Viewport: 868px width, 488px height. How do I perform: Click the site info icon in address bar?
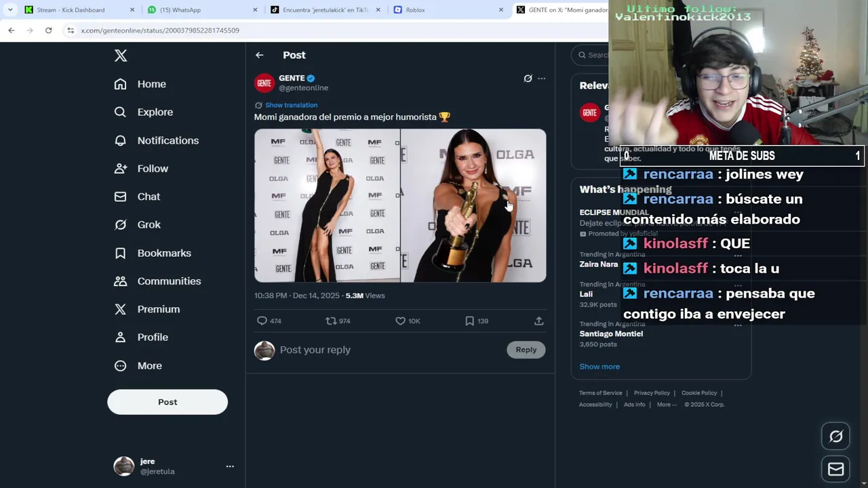[x=71, y=30]
